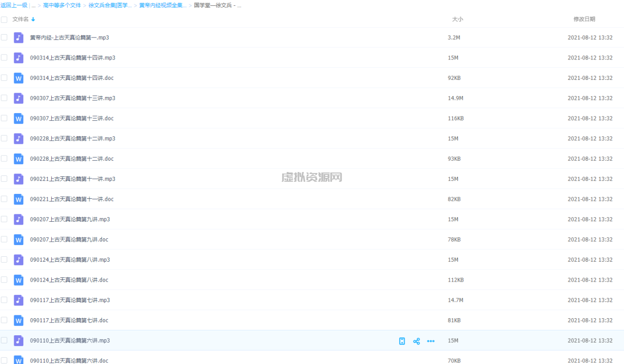This screenshot has width=624, height=364.
Task: Click audio icon of 090221上古天真论篇第十一讲.mp3
Action: 19,179
